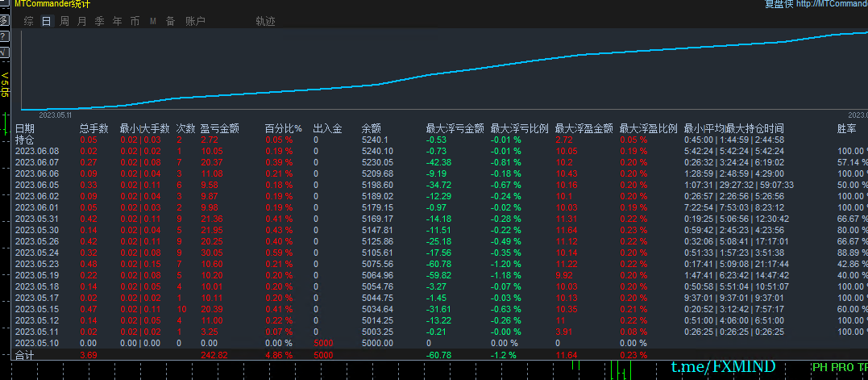Click the 最大浮亏比例 column header

click(519, 128)
